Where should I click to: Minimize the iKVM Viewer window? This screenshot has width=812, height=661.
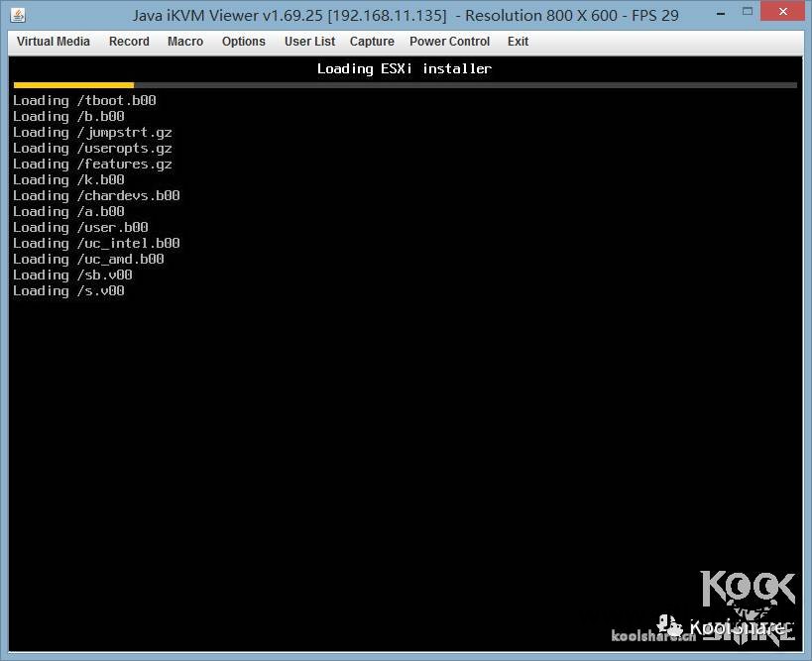click(x=721, y=14)
